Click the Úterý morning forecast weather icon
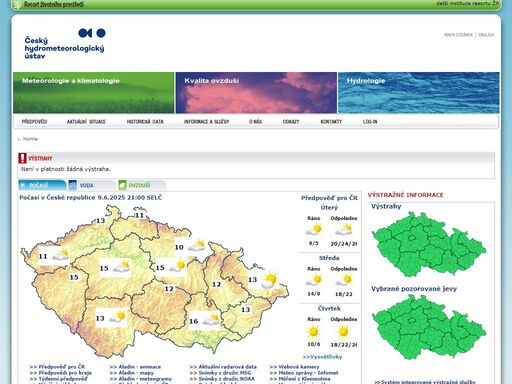This screenshot has width=512, height=384. [314, 230]
